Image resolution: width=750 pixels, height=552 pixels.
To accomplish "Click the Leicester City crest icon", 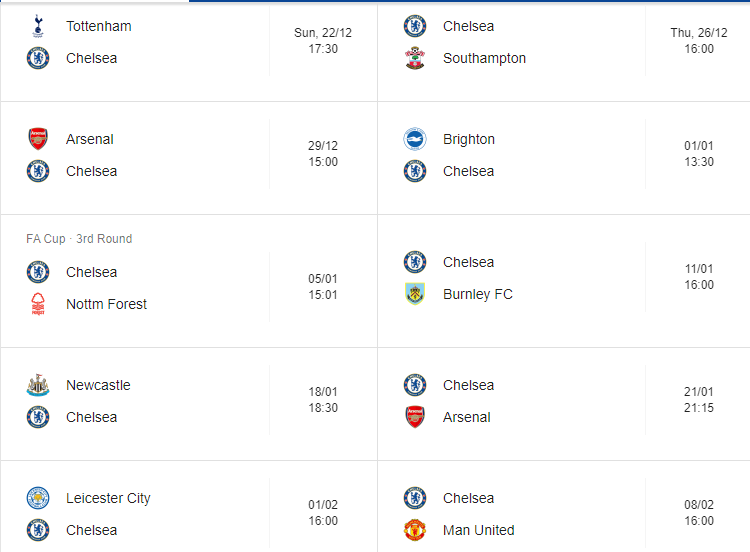I will [x=38, y=498].
